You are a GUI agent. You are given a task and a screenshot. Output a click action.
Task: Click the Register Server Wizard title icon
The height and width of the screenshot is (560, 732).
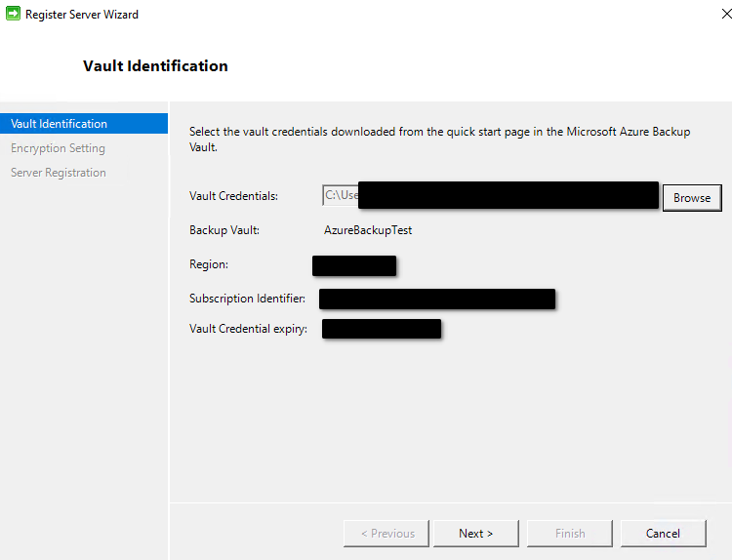[x=13, y=14]
